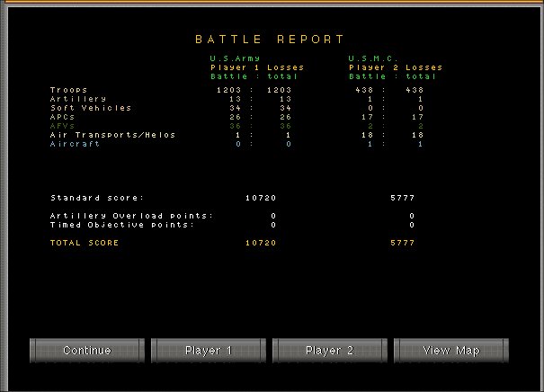Click the APCs row label

click(65, 117)
